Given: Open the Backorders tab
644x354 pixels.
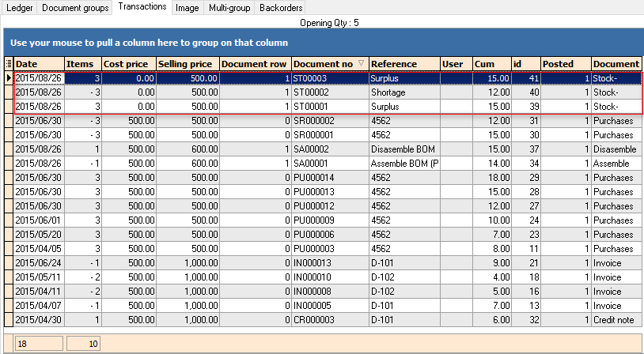Looking at the screenshot, I should click(x=281, y=8).
